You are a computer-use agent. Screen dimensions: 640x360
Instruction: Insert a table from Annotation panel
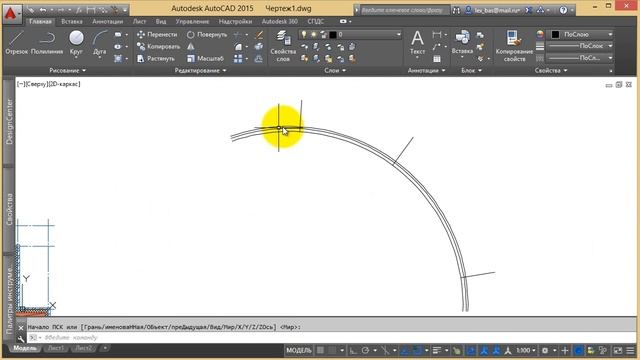[437, 59]
